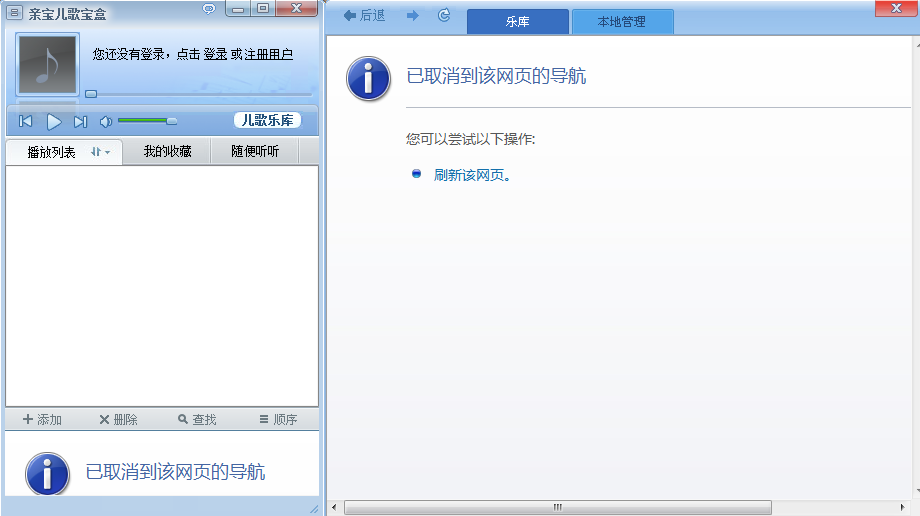Refresh the library page icon
The height and width of the screenshot is (516, 920).
[x=444, y=15]
